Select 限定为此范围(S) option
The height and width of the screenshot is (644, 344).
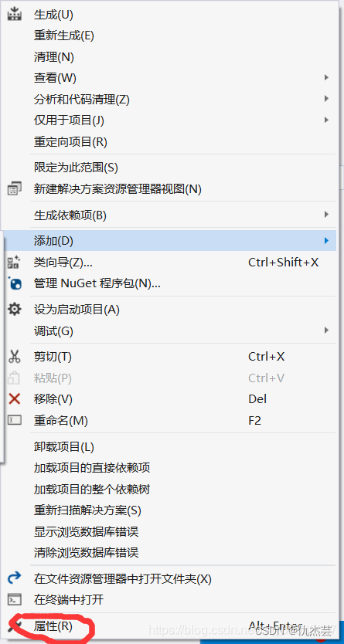pos(76,168)
